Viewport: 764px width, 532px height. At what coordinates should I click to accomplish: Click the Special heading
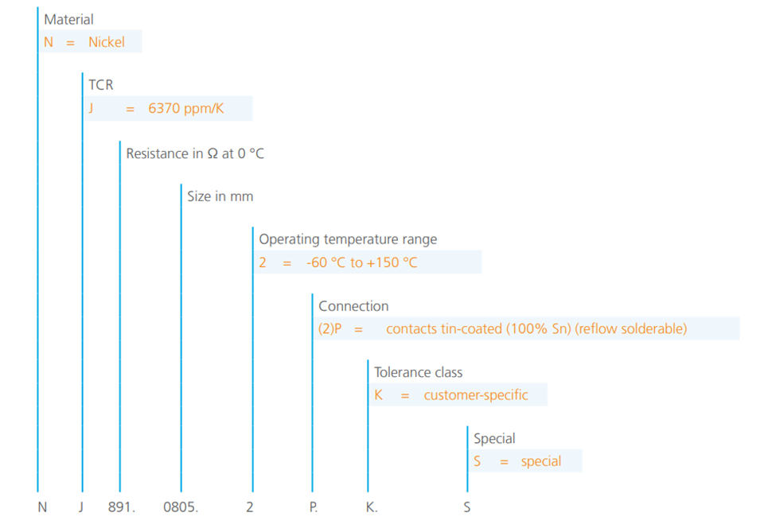pos(494,438)
